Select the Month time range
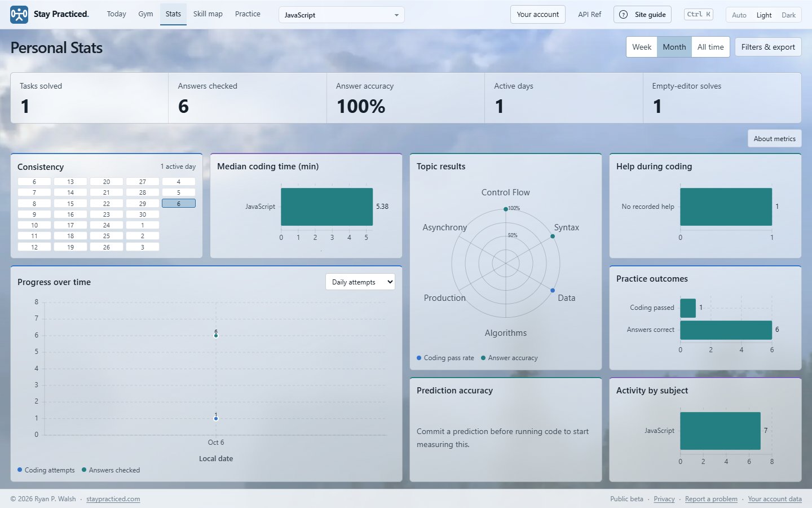 674,47
